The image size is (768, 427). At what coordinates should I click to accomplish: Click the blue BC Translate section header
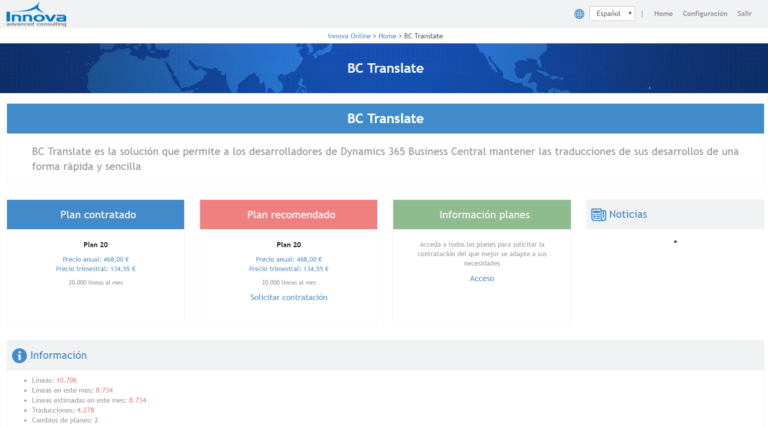pos(385,119)
